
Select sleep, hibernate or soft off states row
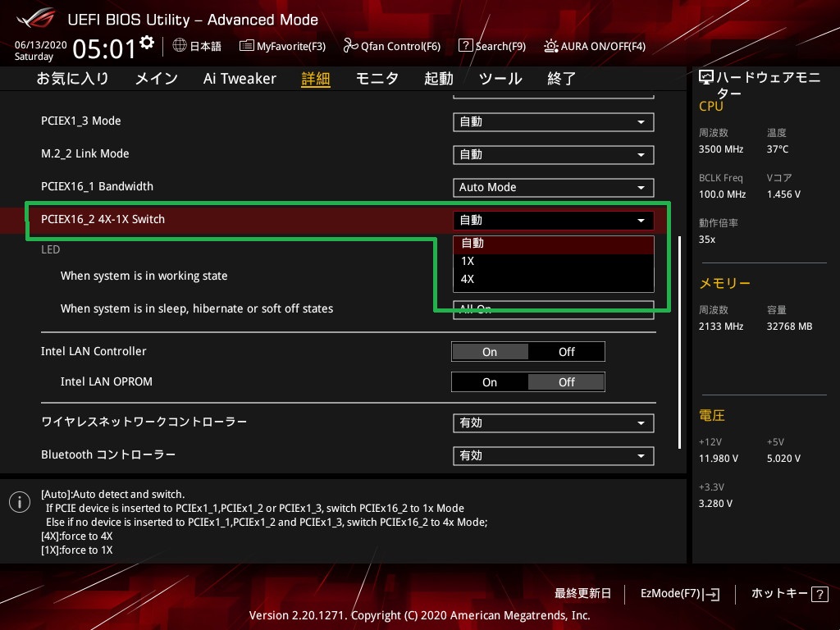point(197,308)
